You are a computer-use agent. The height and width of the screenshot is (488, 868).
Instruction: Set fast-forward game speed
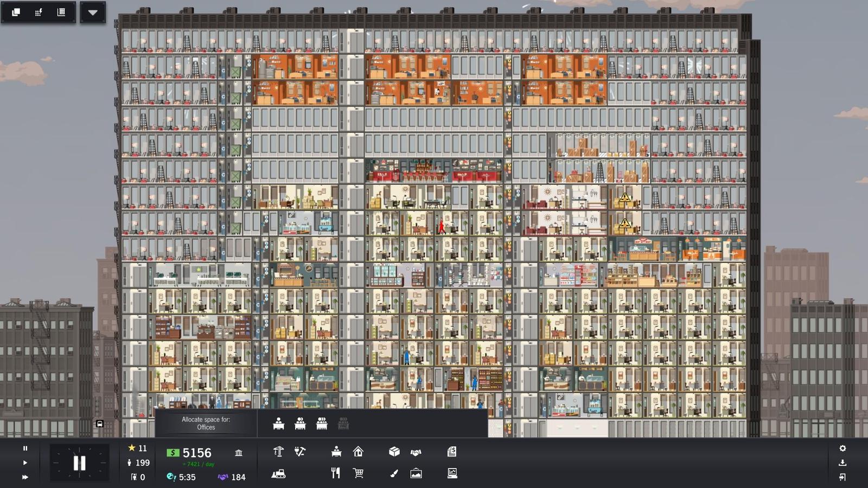[x=25, y=477]
